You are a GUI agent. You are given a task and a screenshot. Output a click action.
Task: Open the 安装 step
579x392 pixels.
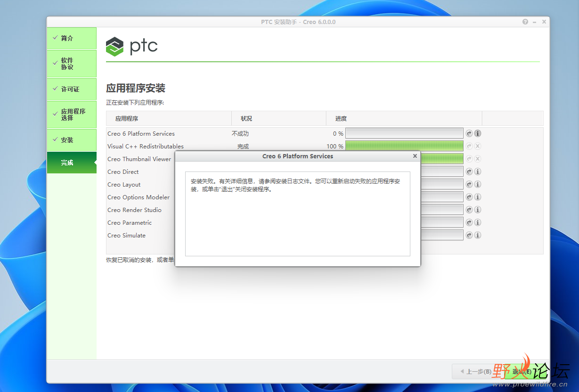72,140
